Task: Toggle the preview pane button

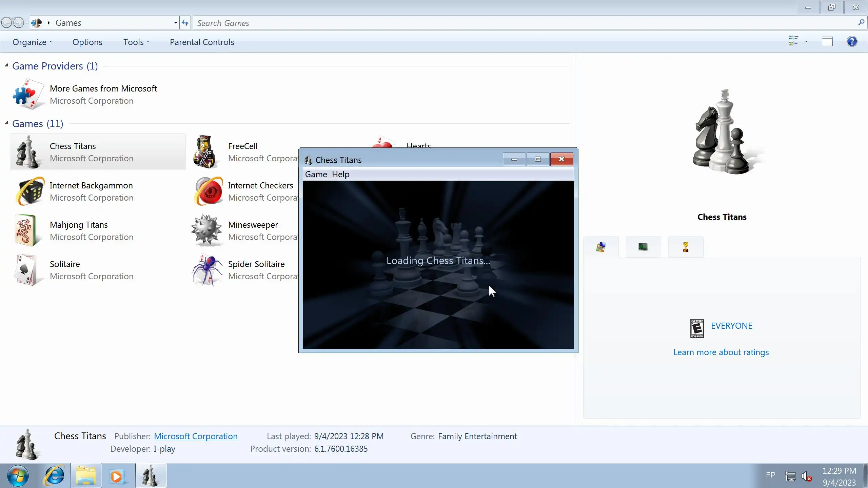Action: (x=827, y=42)
